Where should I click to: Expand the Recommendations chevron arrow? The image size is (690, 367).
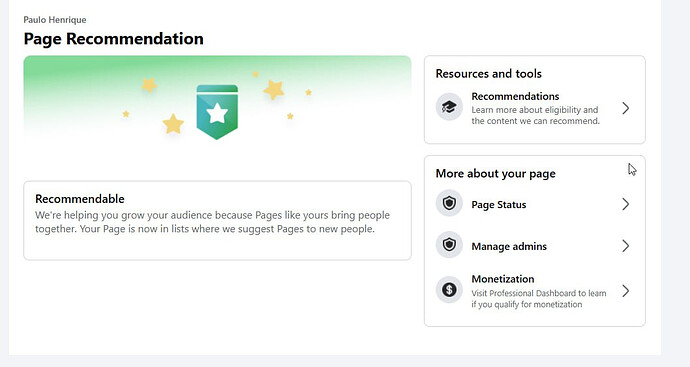pyautogui.click(x=625, y=108)
